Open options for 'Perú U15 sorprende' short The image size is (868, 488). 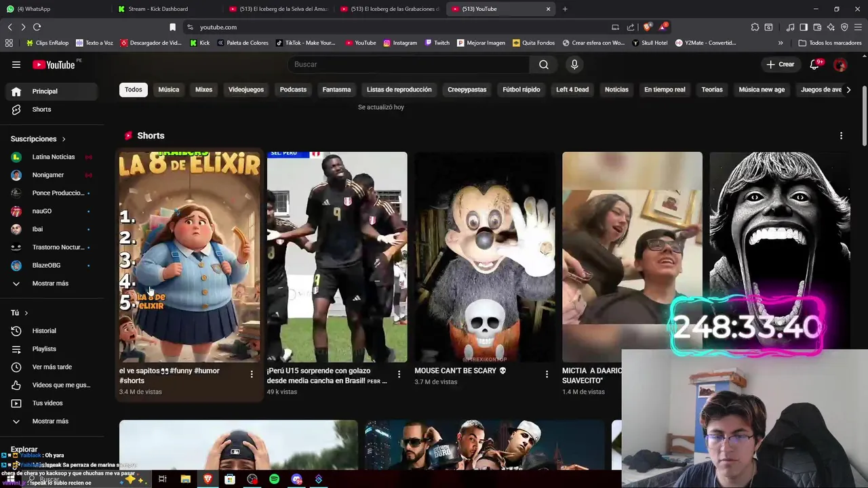(x=399, y=374)
